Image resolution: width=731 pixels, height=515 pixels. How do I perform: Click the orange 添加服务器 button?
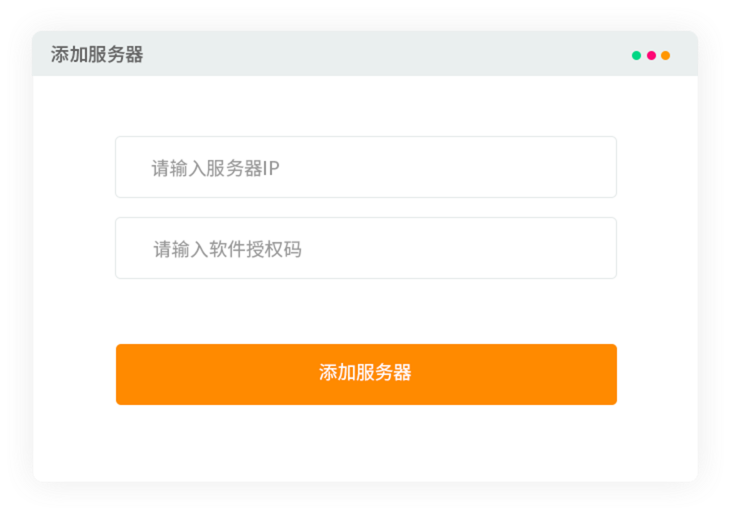pyautogui.click(x=365, y=374)
